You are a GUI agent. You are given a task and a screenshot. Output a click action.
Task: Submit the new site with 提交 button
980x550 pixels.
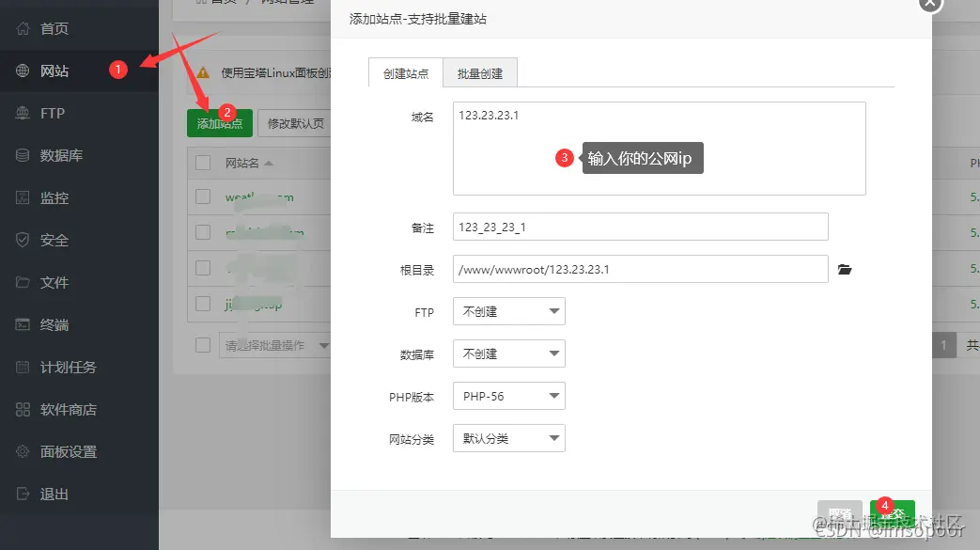click(x=892, y=512)
